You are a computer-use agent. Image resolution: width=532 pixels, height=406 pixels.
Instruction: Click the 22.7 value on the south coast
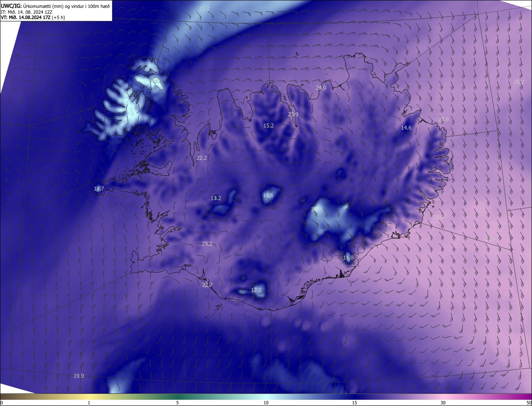pos(207,285)
